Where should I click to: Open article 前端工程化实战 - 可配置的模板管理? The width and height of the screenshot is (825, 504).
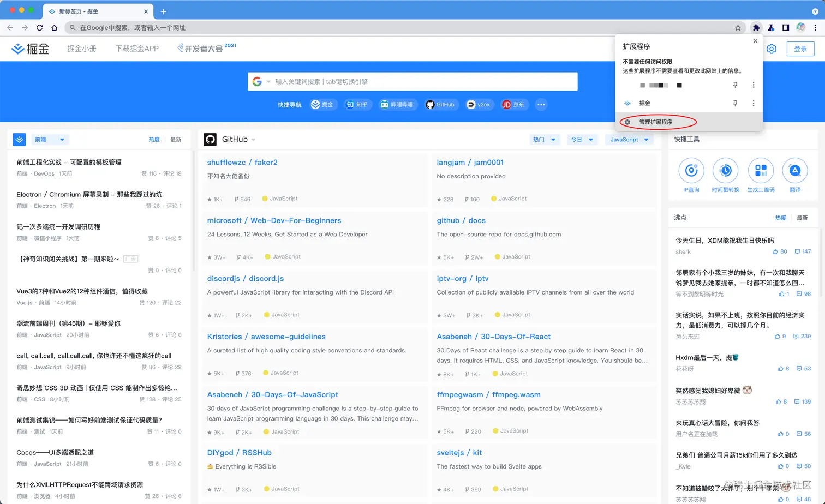point(69,163)
